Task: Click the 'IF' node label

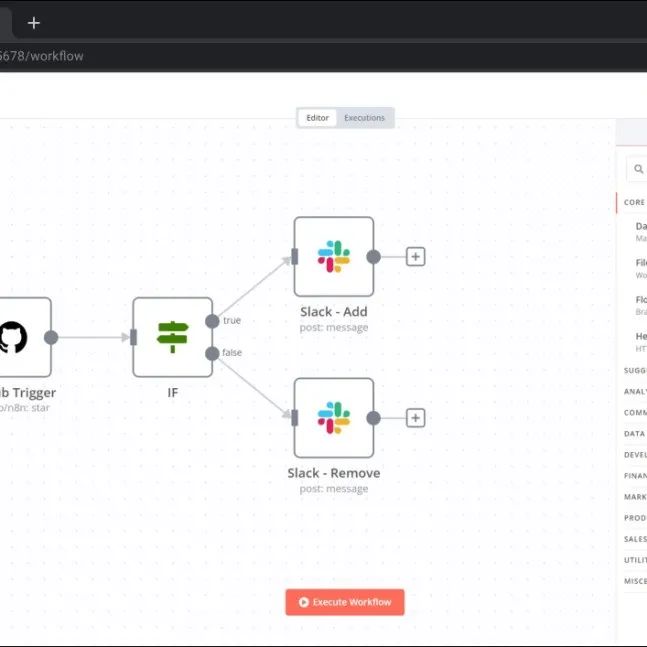Action: coord(172,392)
